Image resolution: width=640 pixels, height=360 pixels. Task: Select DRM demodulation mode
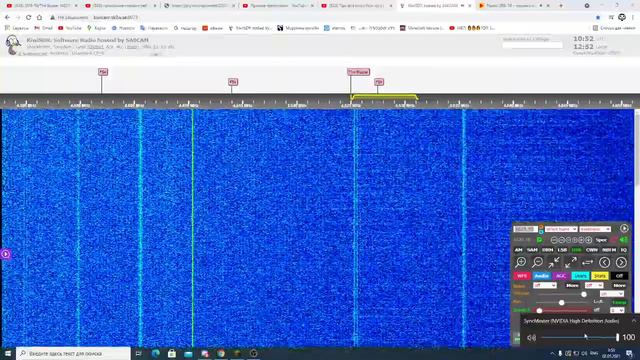tap(548, 250)
